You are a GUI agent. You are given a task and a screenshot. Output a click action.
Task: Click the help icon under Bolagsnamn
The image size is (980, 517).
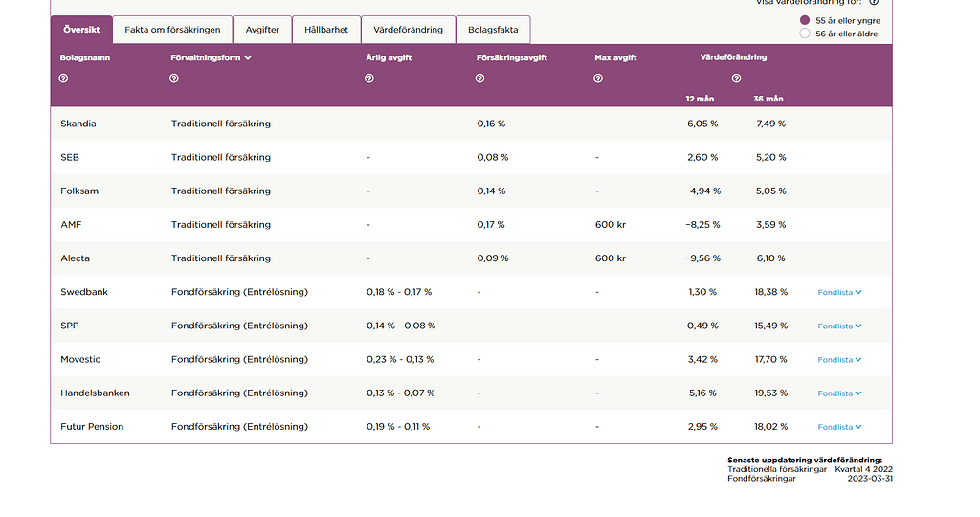[64, 79]
